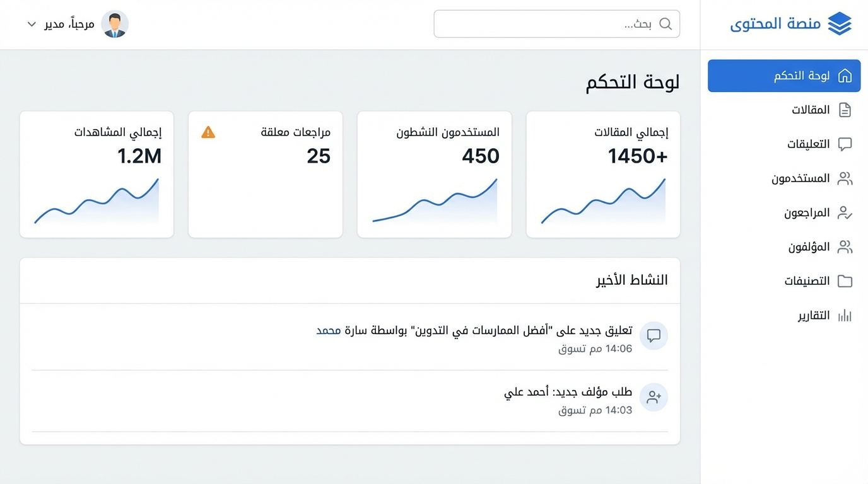Open المراجعون (Reviewers) using its reviewer icon
The height and width of the screenshot is (484, 868).
tap(845, 212)
